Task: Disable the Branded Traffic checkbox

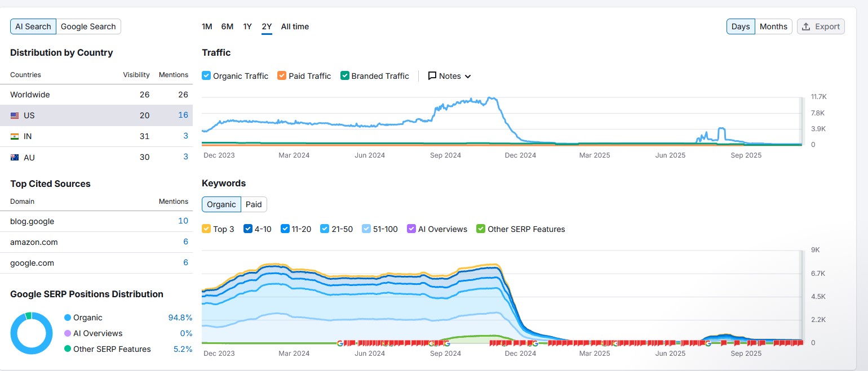Action: click(345, 76)
